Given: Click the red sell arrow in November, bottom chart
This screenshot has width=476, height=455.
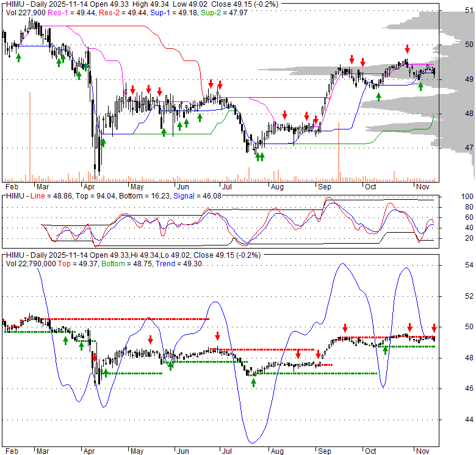Looking at the screenshot, I should pyautogui.click(x=434, y=328).
